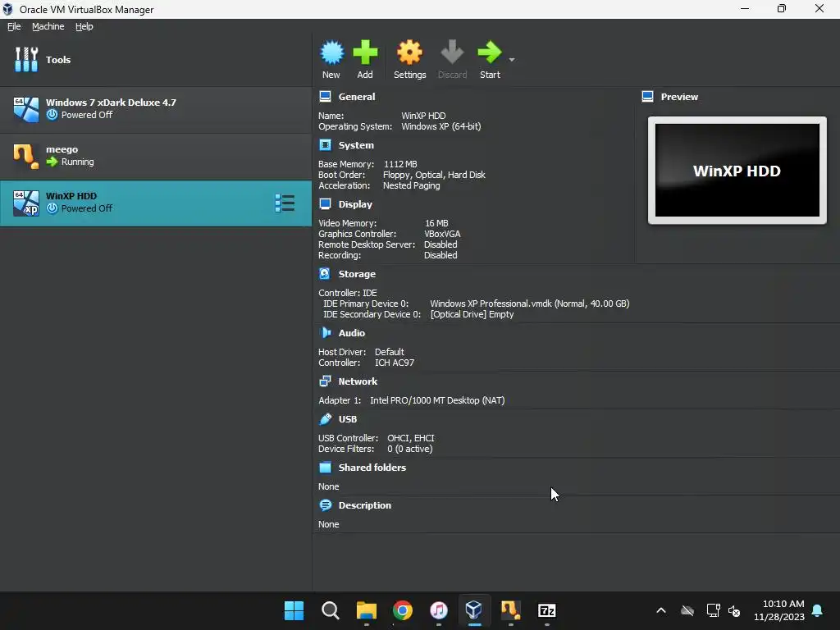
Task: Click the Display section monitor icon
Action: coord(325,203)
